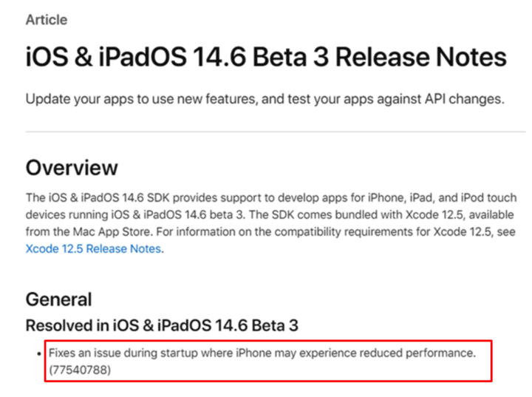Click the bullet point before the fix note
532x397 pixels.
point(38,354)
